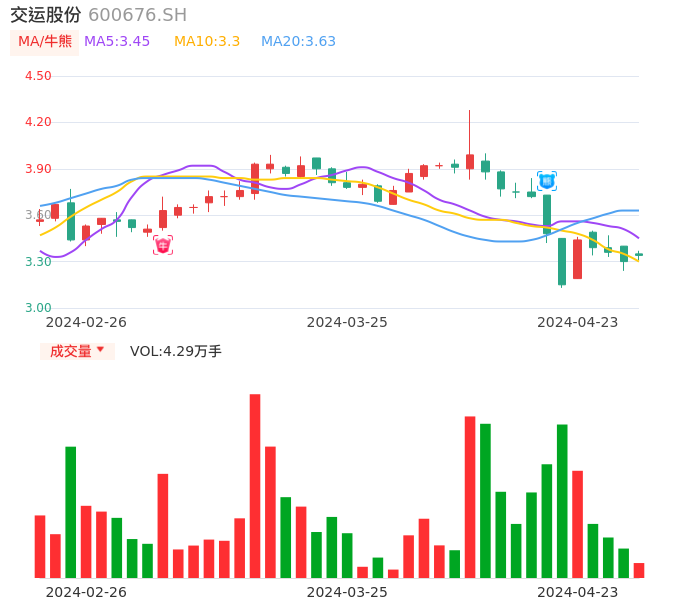Click the blue bear signal marker
Viewport: 686px width, 606px height.
[x=547, y=181]
